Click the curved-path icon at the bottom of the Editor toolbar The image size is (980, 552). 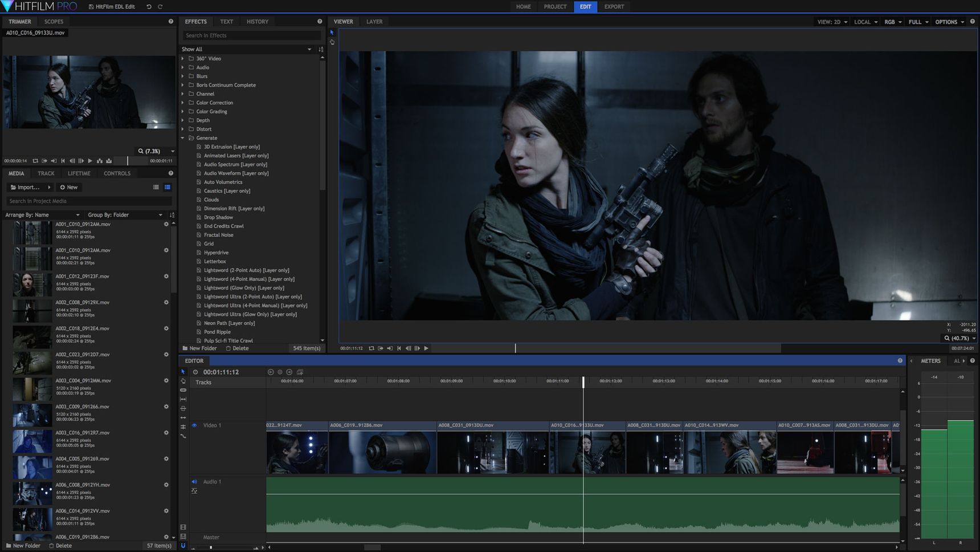tap(183, 436)
